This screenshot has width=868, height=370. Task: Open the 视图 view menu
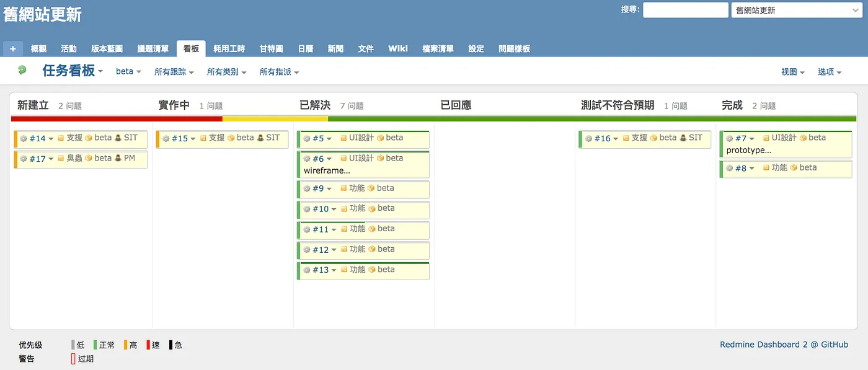(x=793, y=72)
